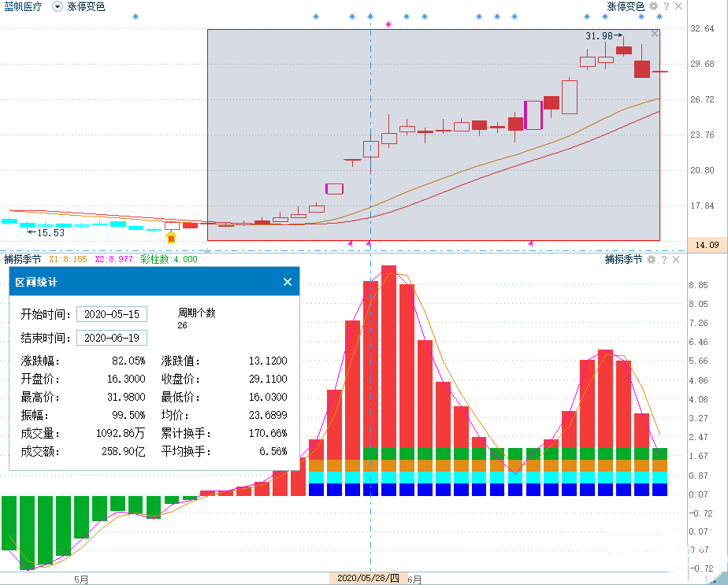Image resolution: width=728 pixels, height=585 pixels.
Task: Click the 涨跌幅 value 82.05%
Action: pos(128,361)
